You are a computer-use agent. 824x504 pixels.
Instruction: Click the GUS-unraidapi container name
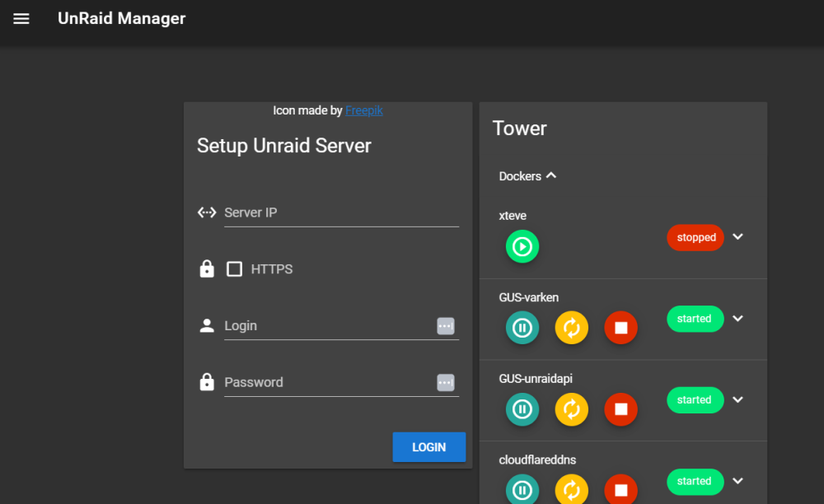[536, 379]
